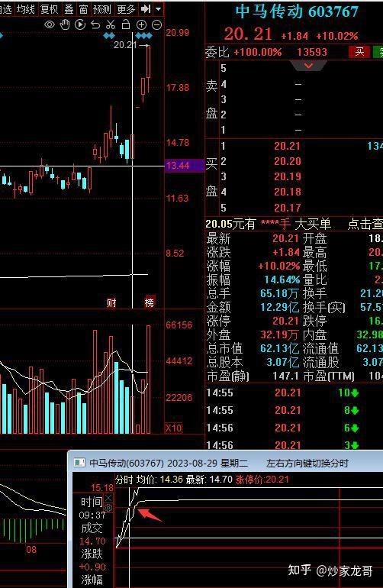The height and width of the screenshot is (588, 383).
Task: Zoom in with the circled plus icon
Action: pyautogui.click(x=141, y=25)
